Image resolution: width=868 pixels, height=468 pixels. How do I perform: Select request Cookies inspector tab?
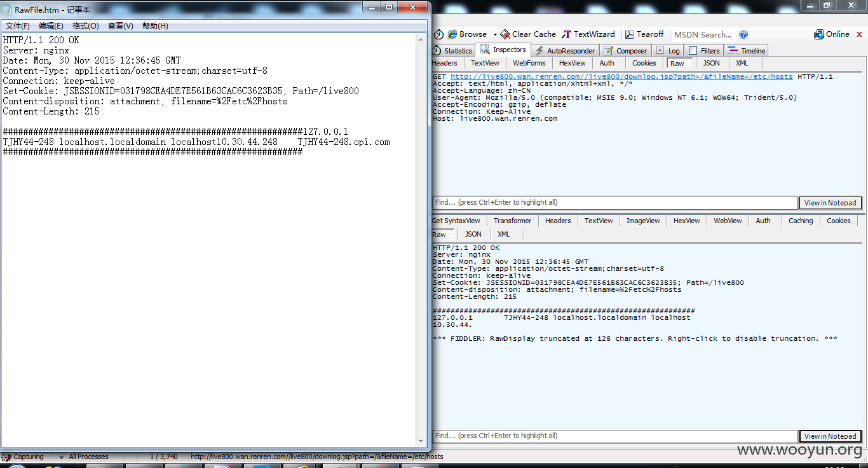[644, 63]
